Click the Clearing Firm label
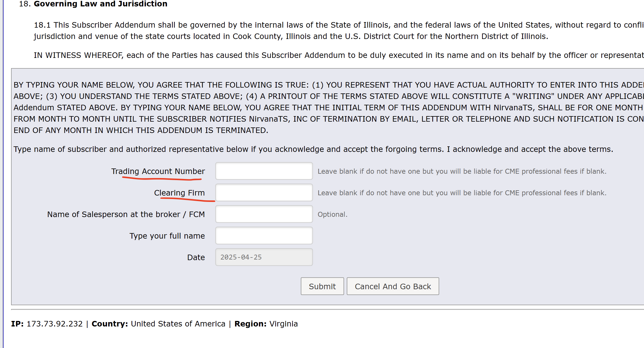Screen dimensions: 644x348 coord(179,193)
